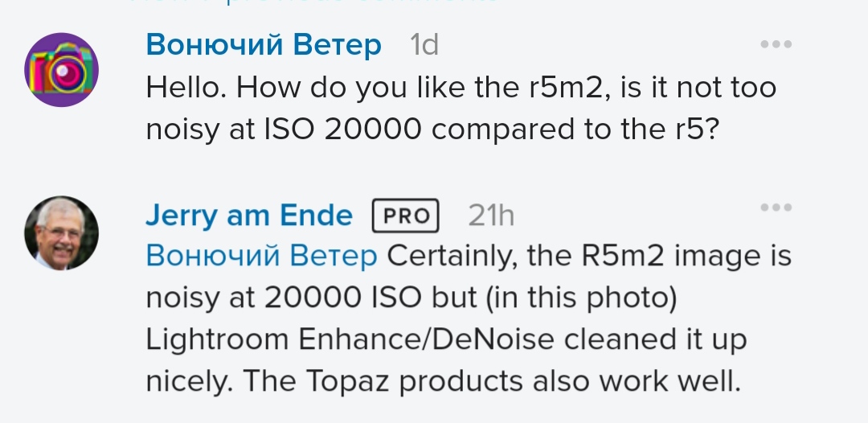The height and width of the screenshot is (423, 868).
Task: Click the 1d timestamp on the first comment
Action: click(x=424, y=45)
